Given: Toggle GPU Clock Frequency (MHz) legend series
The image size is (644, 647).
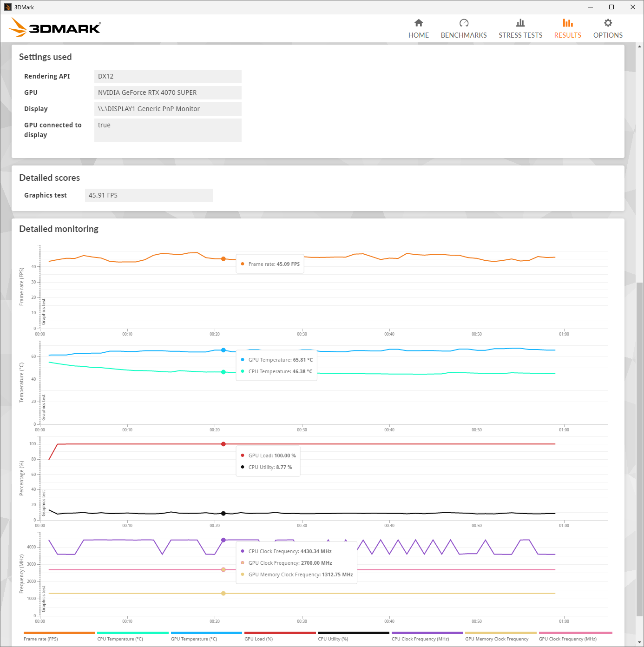Looking at the screenshot, I should click(575, 636).
